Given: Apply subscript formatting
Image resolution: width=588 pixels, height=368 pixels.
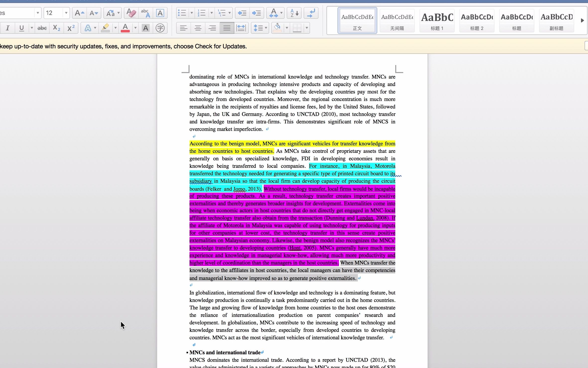Looking at the screenshot, I should pos(57,28).
